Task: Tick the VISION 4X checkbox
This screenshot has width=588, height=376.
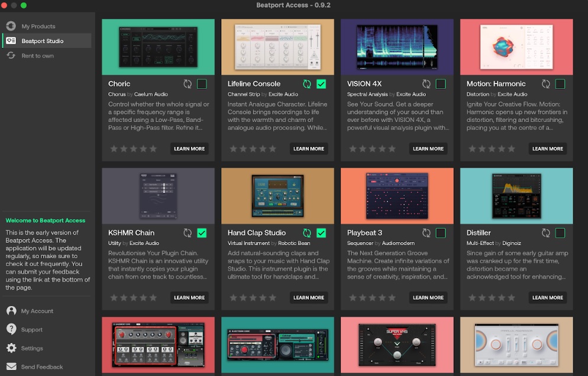Action: [x=441, y=84]
